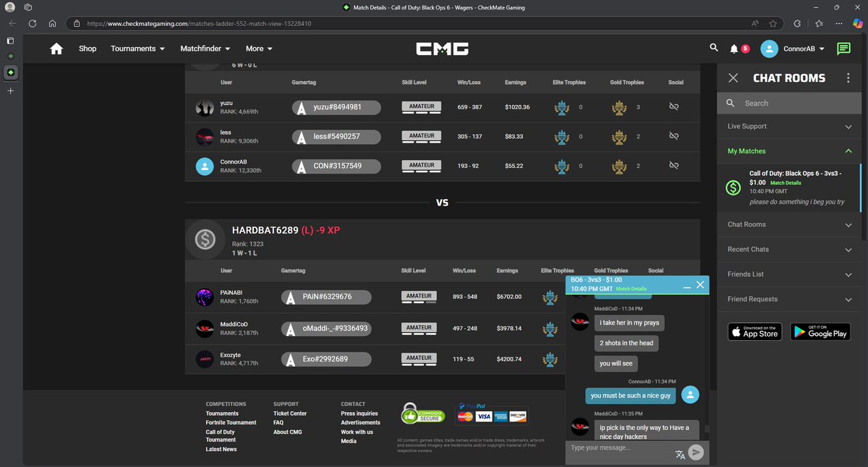Click the Exo#2992689 gamertag pill
868x467 pixels.
326,358
